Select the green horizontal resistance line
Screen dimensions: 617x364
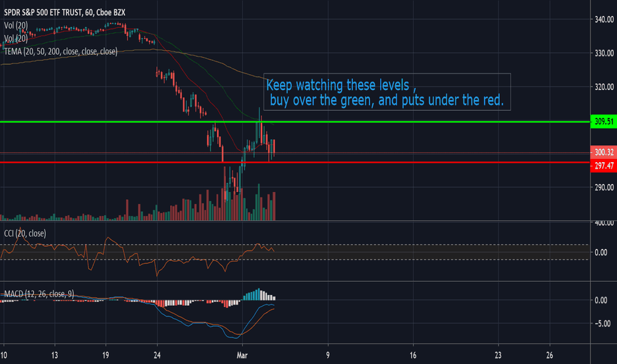click(295, 122)
